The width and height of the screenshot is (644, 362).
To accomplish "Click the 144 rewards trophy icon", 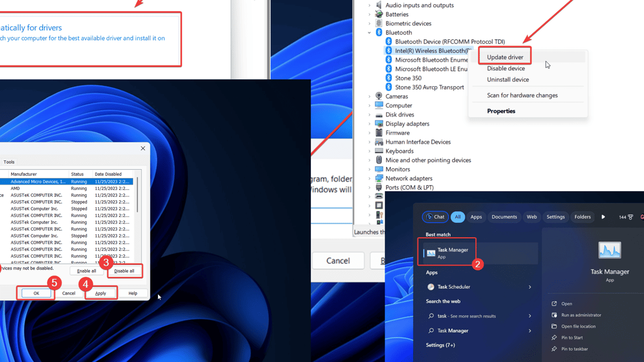I will [630, 217].
